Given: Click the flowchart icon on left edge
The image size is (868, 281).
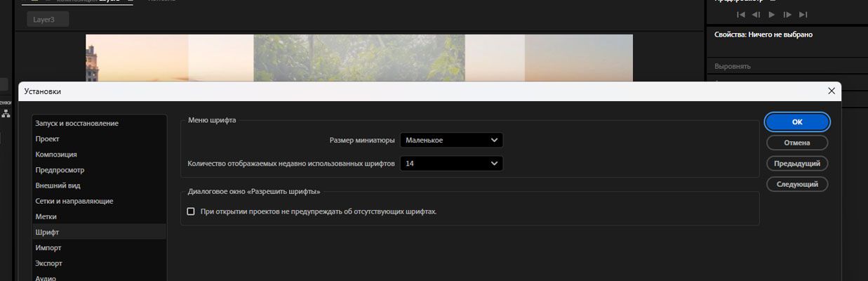Looking at the screenshot, I should point(6,114).
